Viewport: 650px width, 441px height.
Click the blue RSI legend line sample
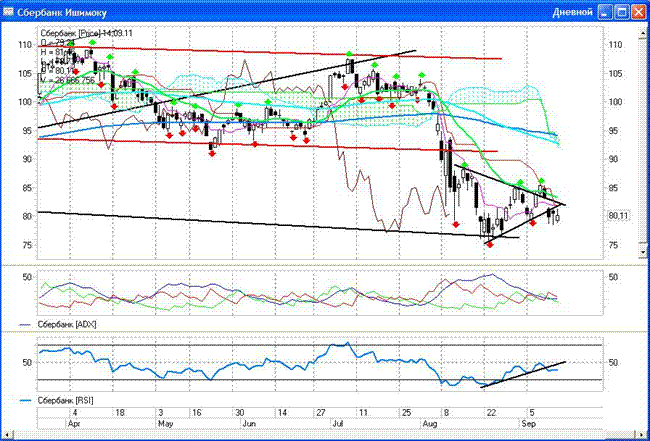pos(26,401)
